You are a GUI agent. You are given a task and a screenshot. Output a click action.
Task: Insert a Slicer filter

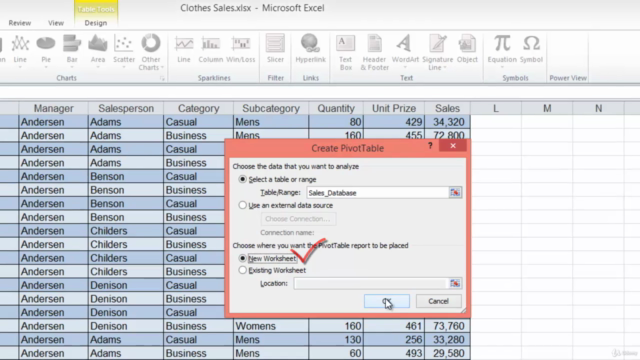tap(275, 50)
